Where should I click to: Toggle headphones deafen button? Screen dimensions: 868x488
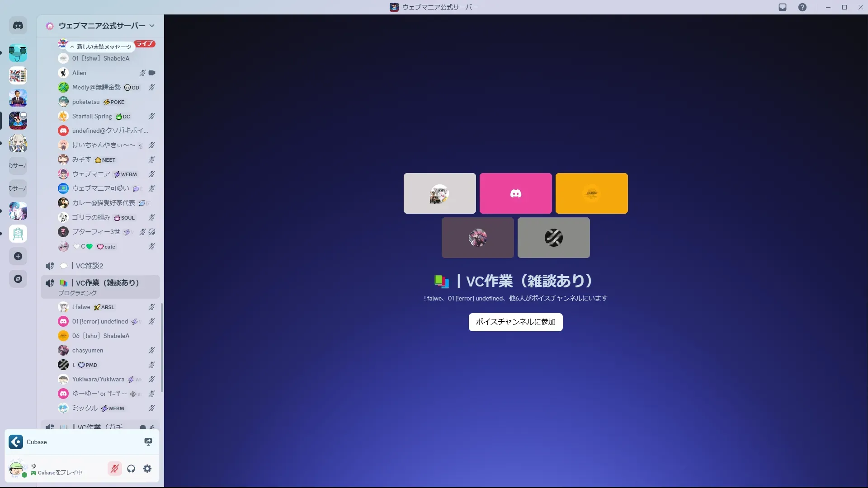click(x=131, y=469)
